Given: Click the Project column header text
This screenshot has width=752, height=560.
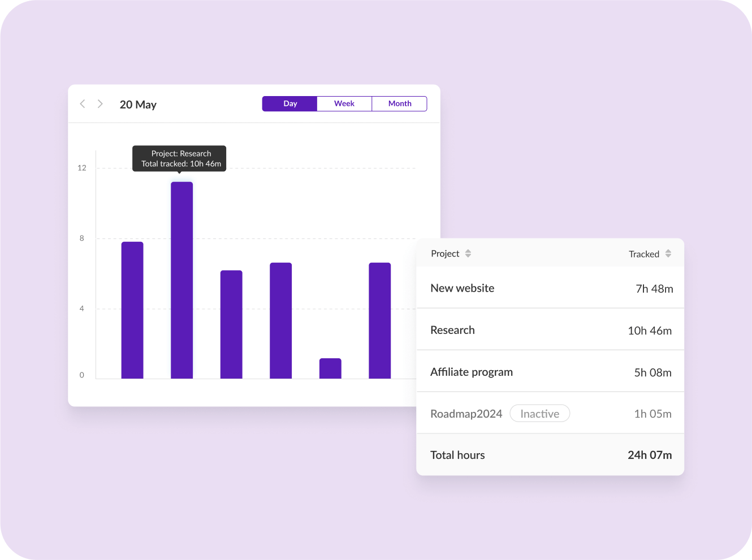Looking at the screenshot, I should tap(445, 254).
